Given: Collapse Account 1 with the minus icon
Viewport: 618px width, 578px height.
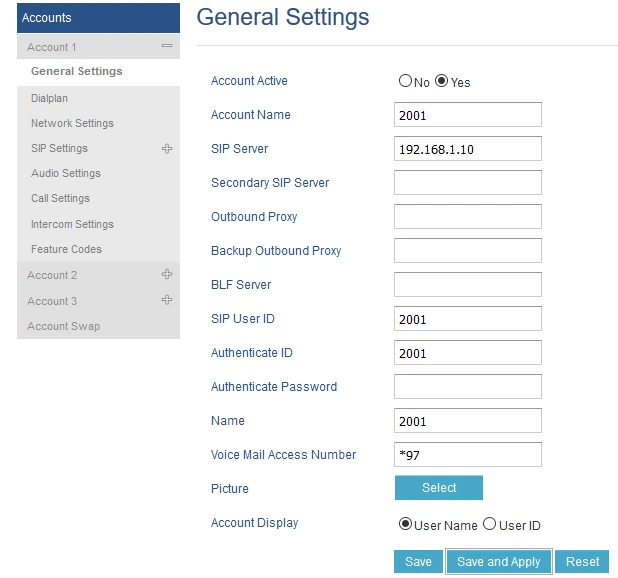Looking at the screenshot, I should pos(166,46).
